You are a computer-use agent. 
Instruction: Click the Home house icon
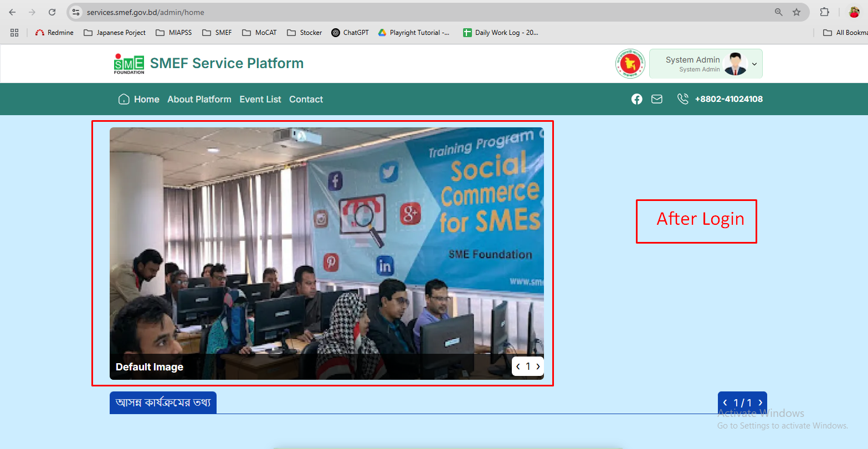coord(124,99)
